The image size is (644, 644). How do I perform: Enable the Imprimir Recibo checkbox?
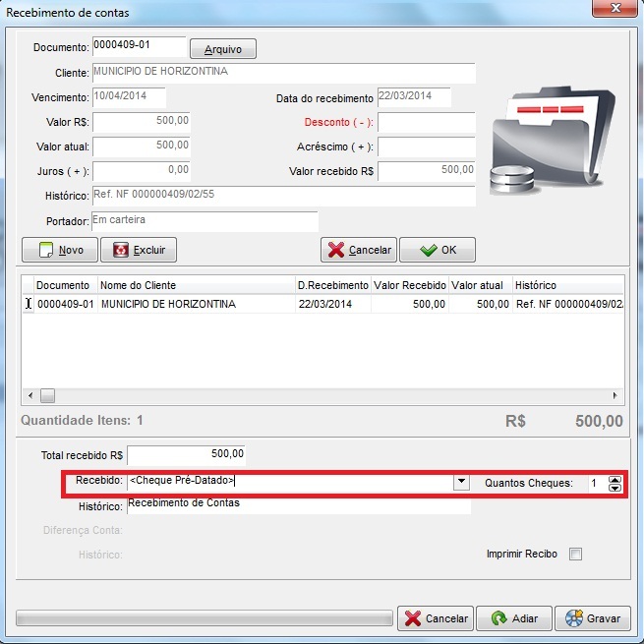(576, 555)
